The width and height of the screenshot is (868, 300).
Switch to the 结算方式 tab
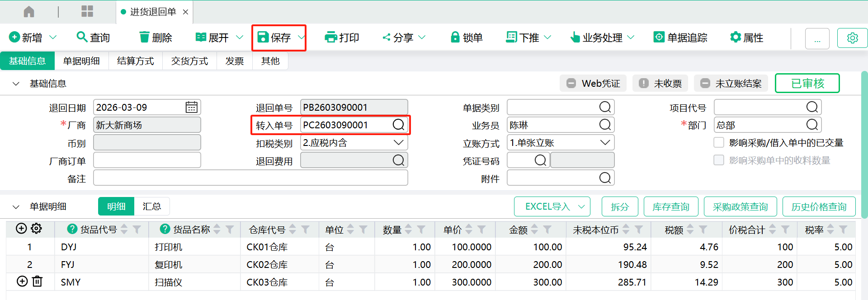point(135,61)
